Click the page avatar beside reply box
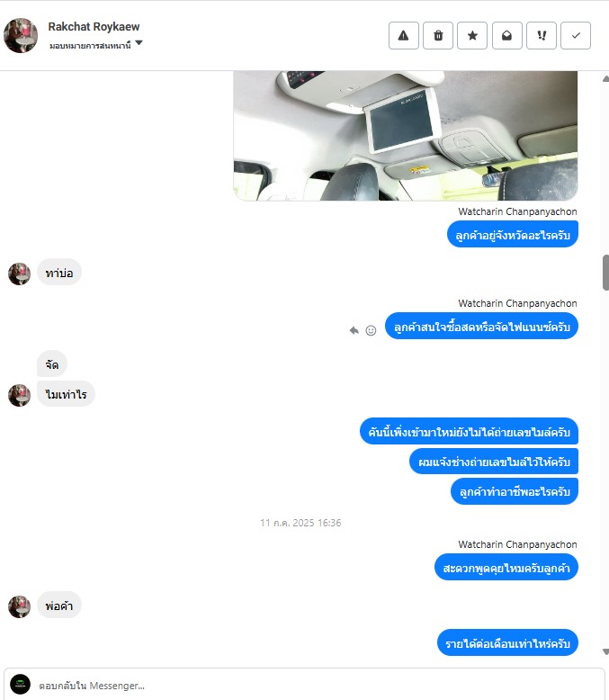This screenshot has height=700, width=609. click(20, 685)
